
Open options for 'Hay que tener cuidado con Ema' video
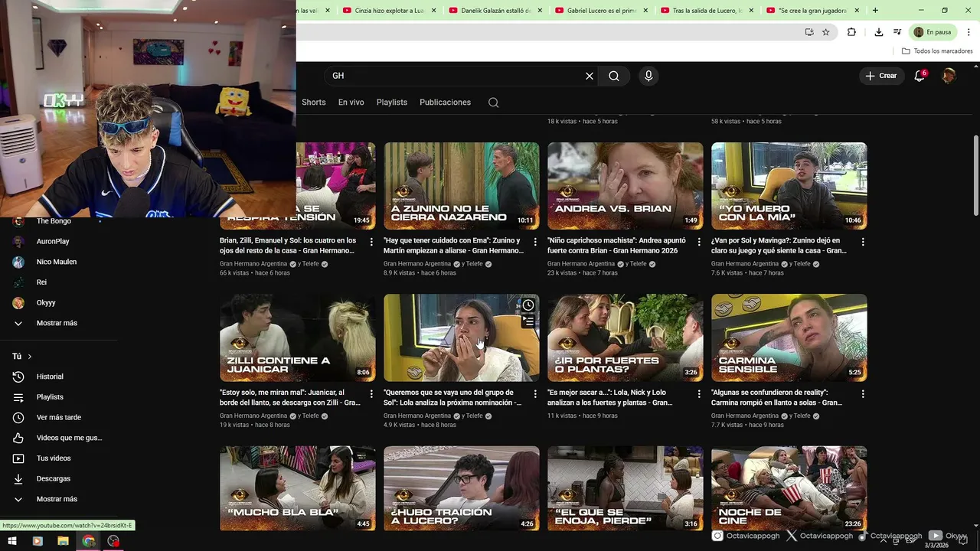coord(535,242)
